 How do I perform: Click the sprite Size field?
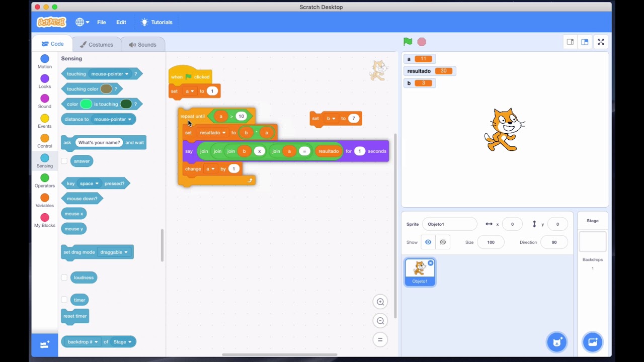[x=491, y=242]
